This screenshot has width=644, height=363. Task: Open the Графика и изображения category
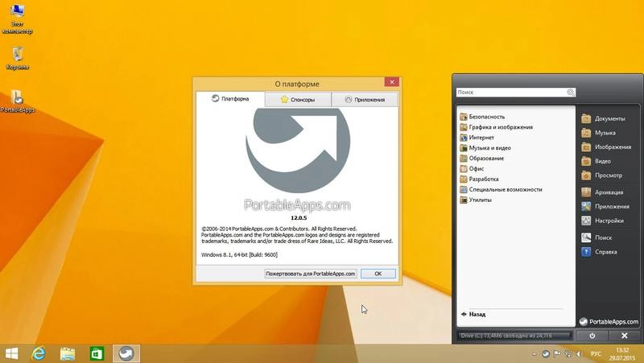(496, 127)
